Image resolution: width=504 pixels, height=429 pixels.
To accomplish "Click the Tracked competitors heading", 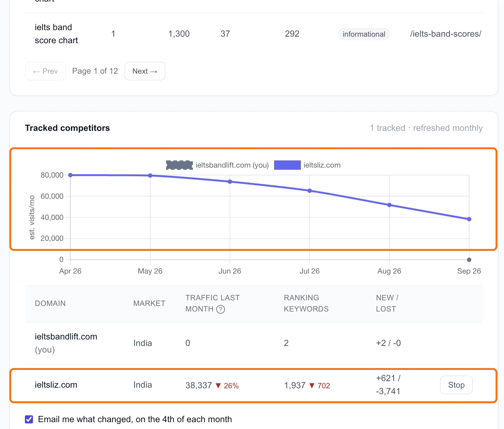I will coord(68,128).
